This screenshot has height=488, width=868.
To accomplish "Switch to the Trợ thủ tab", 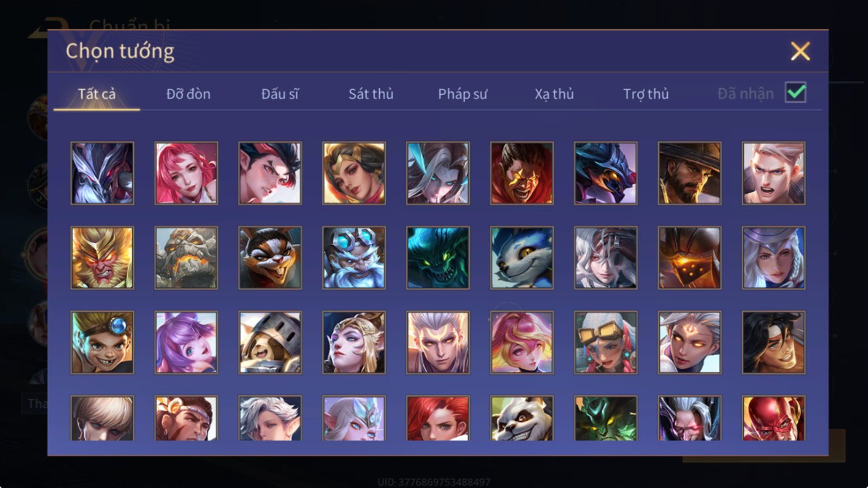I will [646, 94].
